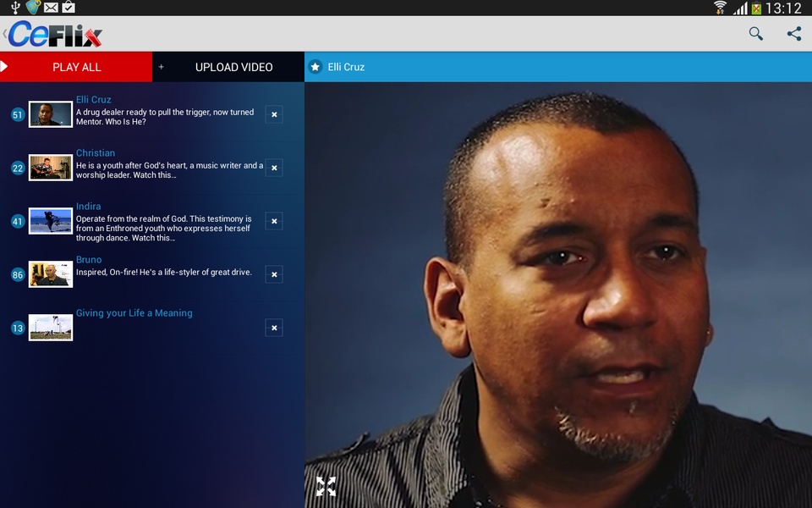Open the Christian video thumbnail
The width and height of the screenshot is (812, 508).
point(51,168)
